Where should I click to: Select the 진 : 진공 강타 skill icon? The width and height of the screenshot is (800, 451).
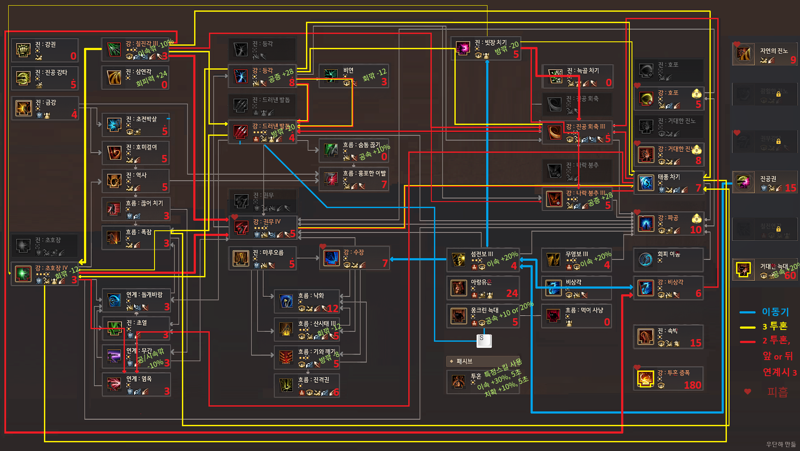pyautogui.click(x=23, y=78)
